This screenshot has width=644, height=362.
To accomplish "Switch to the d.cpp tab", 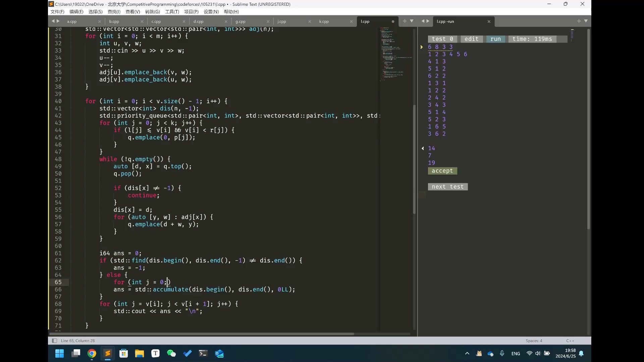I will (198, 21).
